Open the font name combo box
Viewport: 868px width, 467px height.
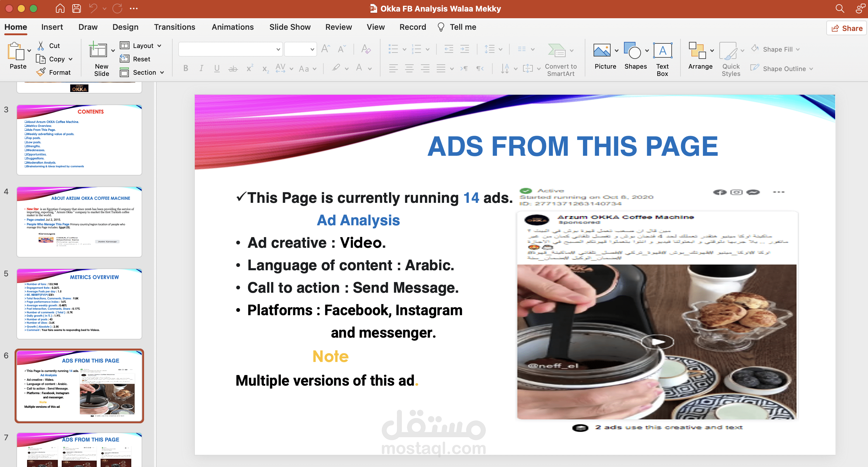230,49
